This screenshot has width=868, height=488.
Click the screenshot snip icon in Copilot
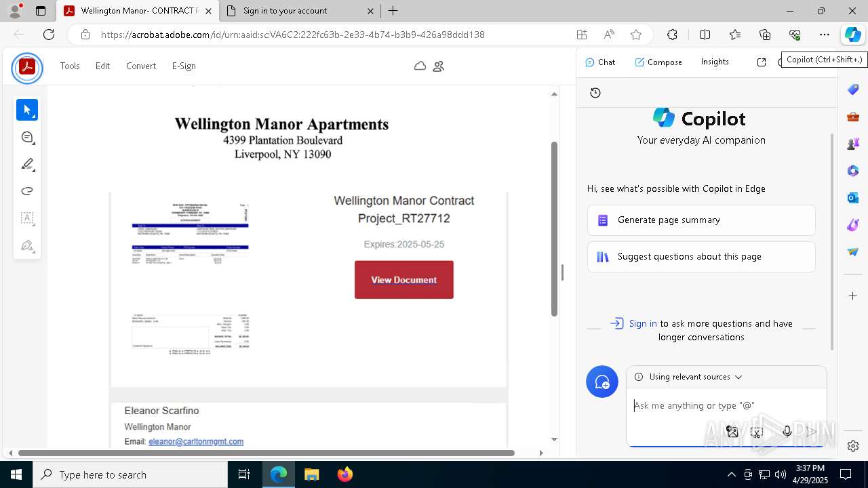[757, 432]
